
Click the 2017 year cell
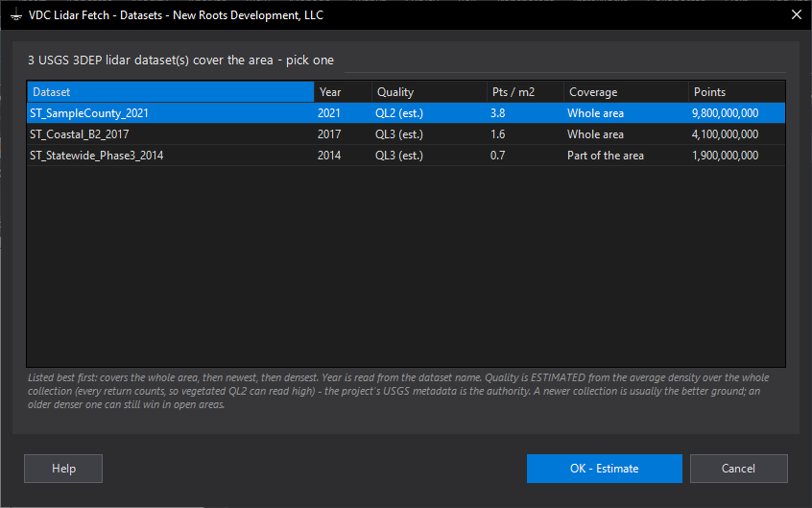(329, 134)
